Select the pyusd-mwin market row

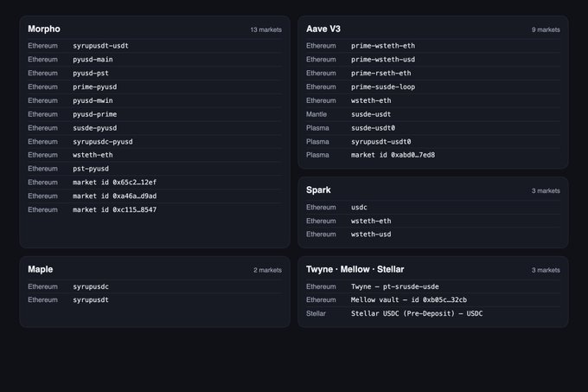pos(155,100)
